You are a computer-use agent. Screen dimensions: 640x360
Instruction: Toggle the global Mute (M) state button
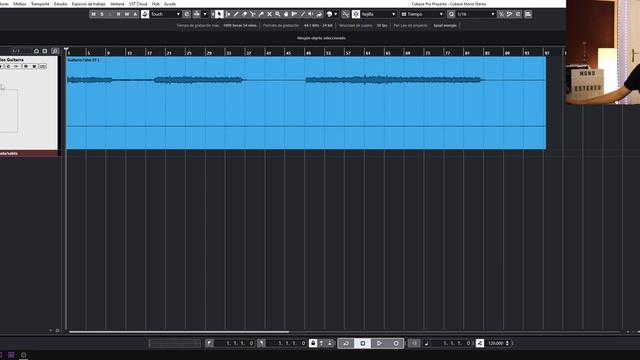click(x=93, y=14)
